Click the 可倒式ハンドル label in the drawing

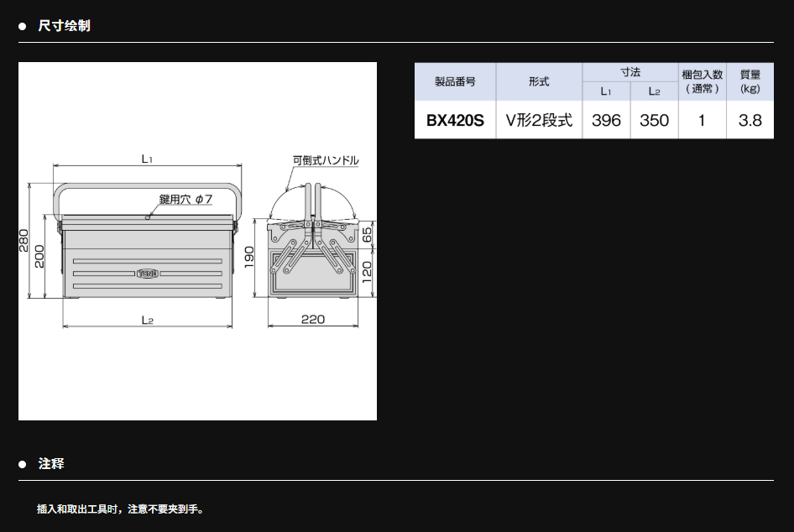click(x=326, y=160)
